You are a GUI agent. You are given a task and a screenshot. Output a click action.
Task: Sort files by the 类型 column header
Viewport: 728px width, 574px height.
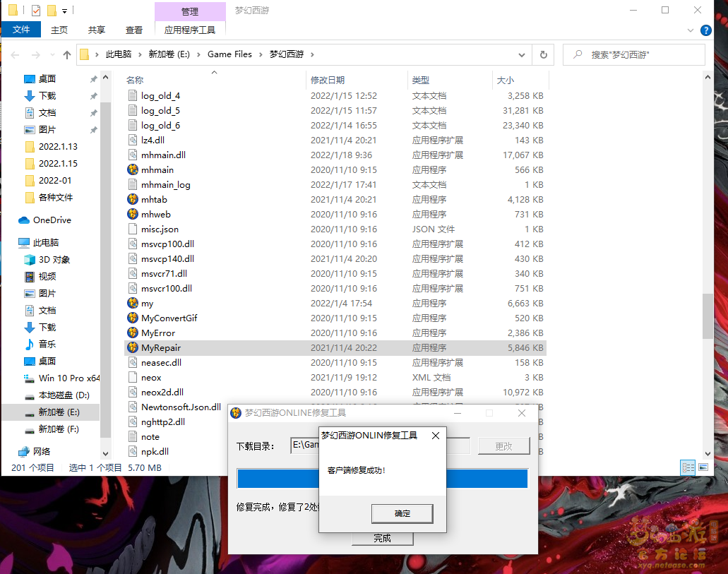(x=421, y=80)
